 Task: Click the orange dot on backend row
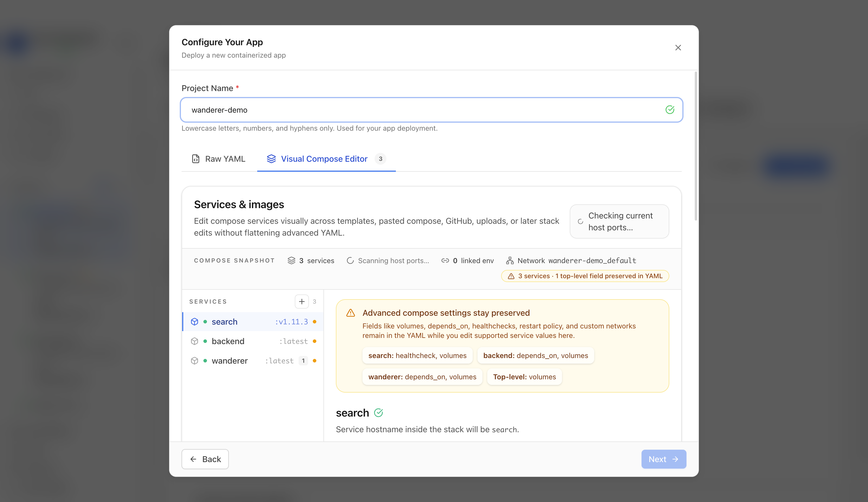pyautogui.click(x=315, y=341)
